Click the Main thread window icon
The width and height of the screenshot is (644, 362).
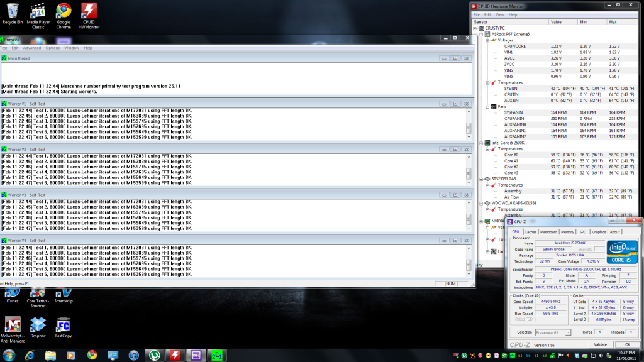coord(4,58)
